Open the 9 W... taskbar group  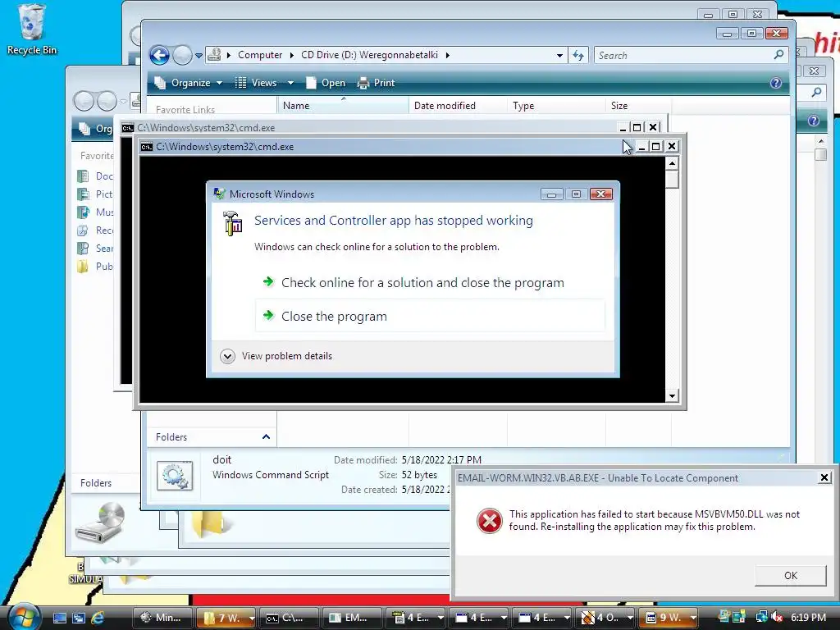(x=669, y=618)
